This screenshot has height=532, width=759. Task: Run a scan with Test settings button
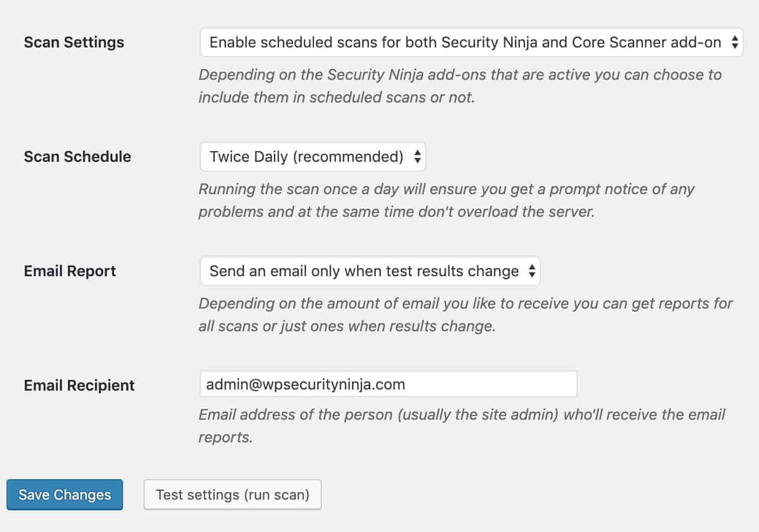point(233,495)
